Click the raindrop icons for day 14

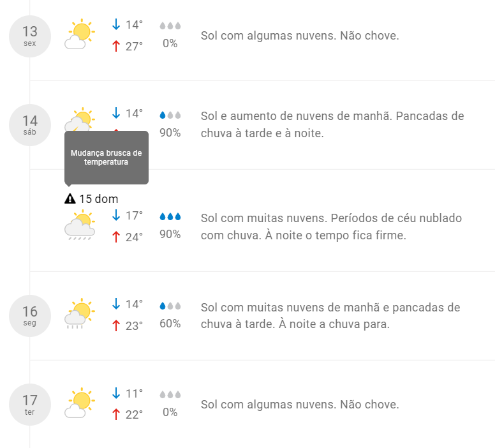(170, 115)
